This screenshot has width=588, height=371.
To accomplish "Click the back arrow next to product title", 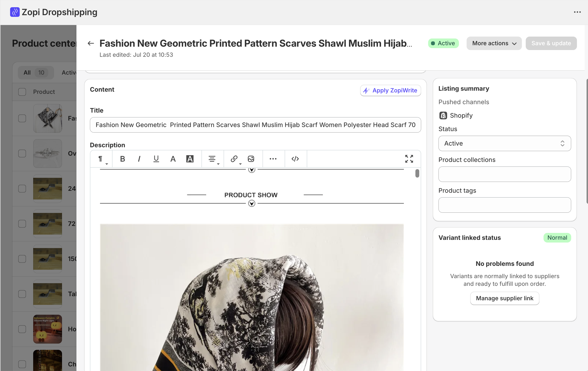I will (x=91, y=43).
